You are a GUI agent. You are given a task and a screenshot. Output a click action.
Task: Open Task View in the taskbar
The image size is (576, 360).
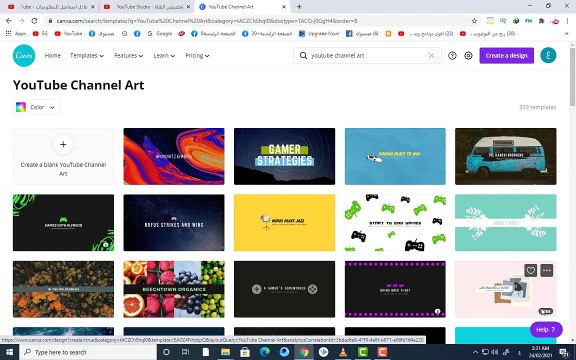click(186, 352)
